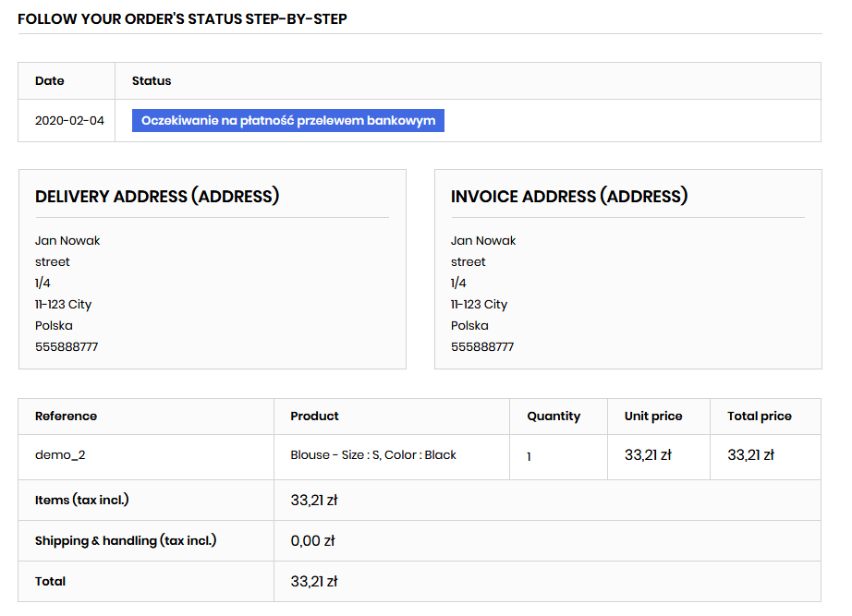Click the Total price column header

(x=760, y=417)
